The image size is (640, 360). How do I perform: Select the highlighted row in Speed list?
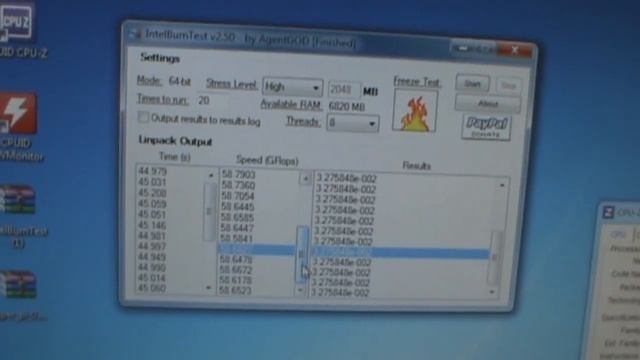(x=256, y=249)
